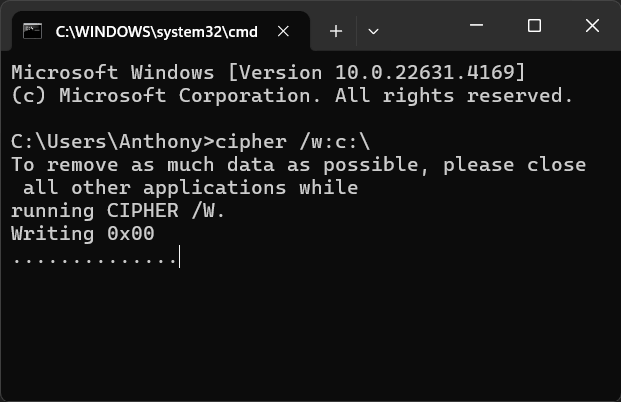Click the cipher /w:c:\ command text
This screenshot has width=621, height=402.
click(293, 142)
